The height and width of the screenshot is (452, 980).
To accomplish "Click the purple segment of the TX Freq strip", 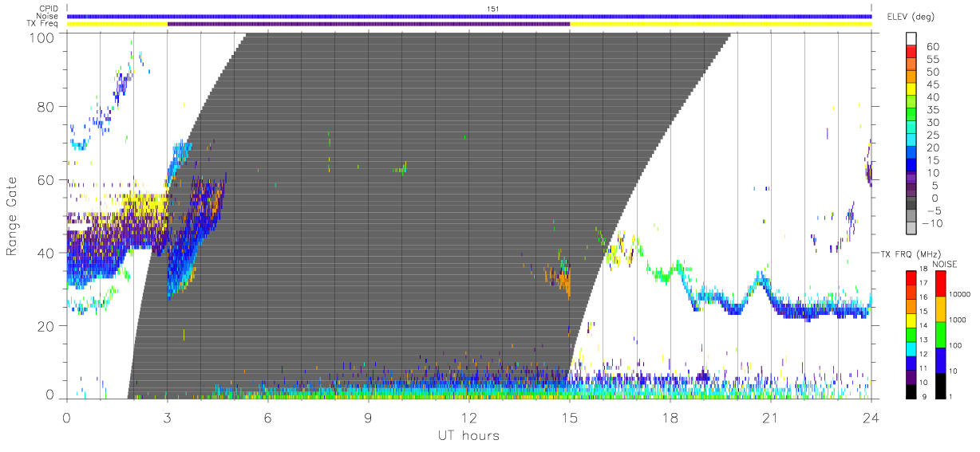I will (x=369, y=24).
